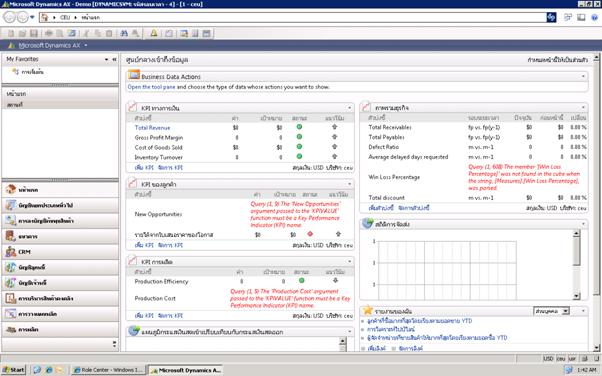This screenshot has width=602, height=376.
Task: Select the 'Production Efficiency' row label
Action: [x=161, y=282]
